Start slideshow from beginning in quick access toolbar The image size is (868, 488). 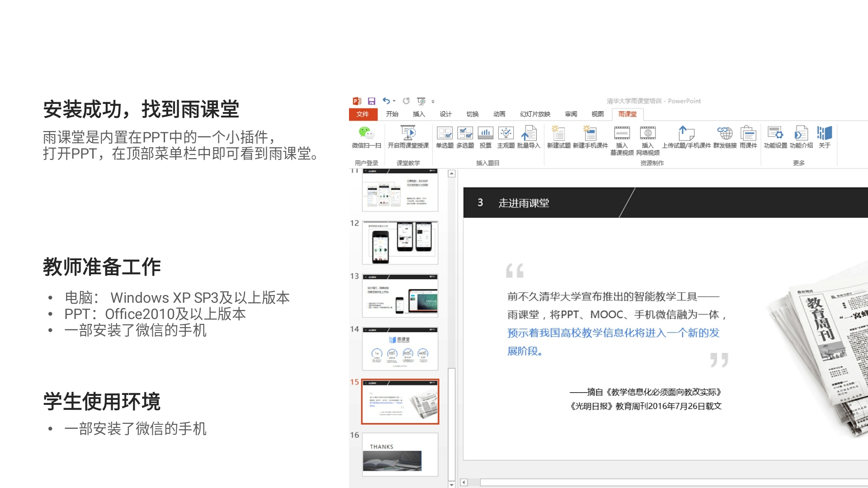[x=421, y=101]
